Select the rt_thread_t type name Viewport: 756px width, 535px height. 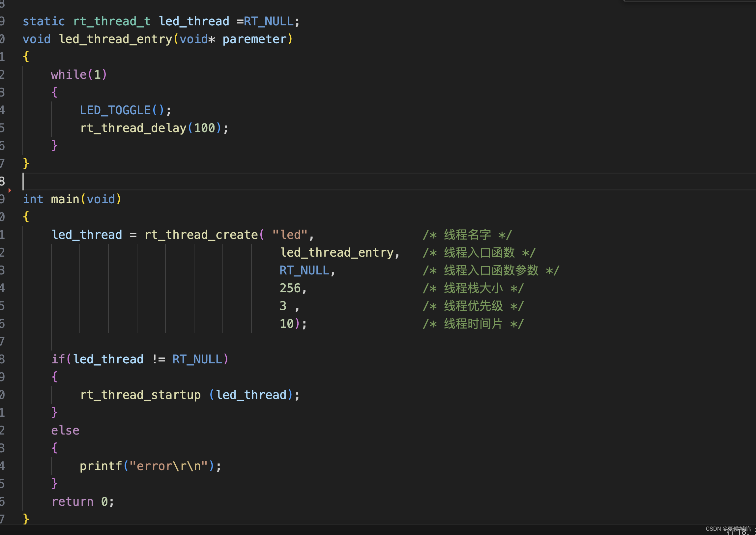(x=112, y=21)
